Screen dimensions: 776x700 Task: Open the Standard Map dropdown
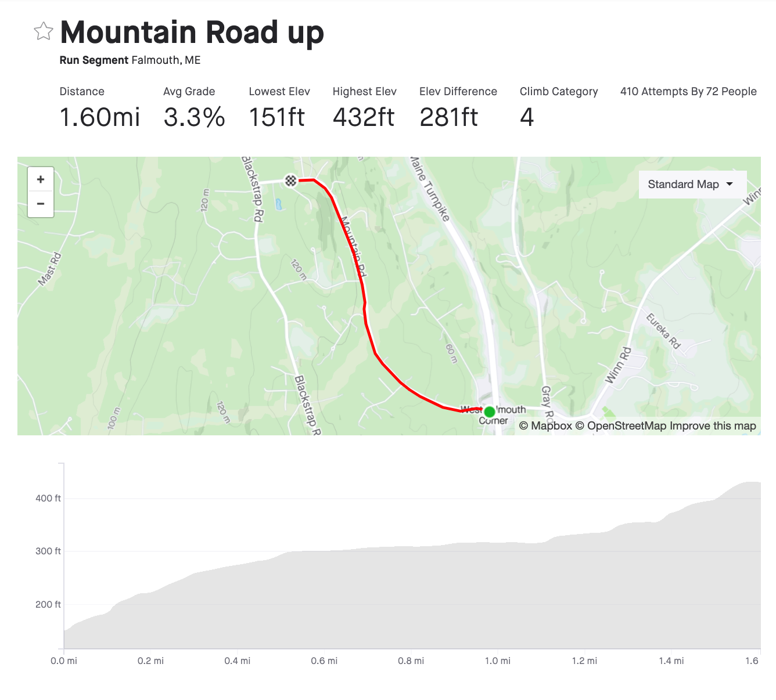[692, 185]
